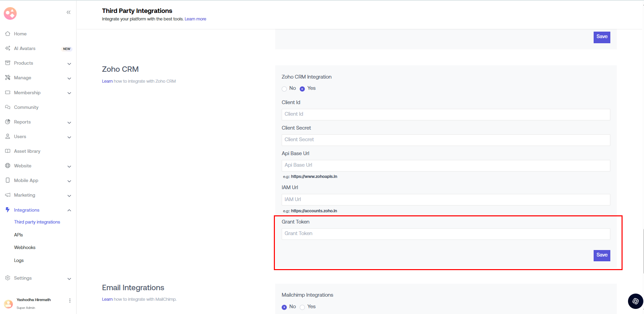
Task: Select Yes for Zoho CRM Integration
Action: [302, 89]
